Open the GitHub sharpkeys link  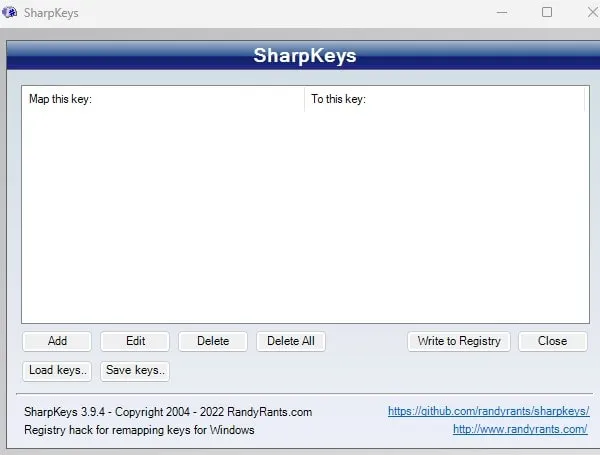[488, 411]
